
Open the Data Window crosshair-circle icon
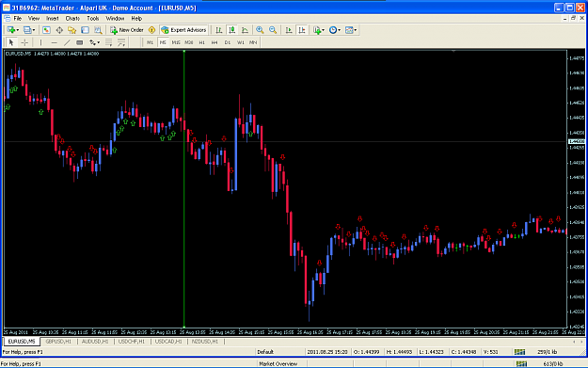[59, 30]
